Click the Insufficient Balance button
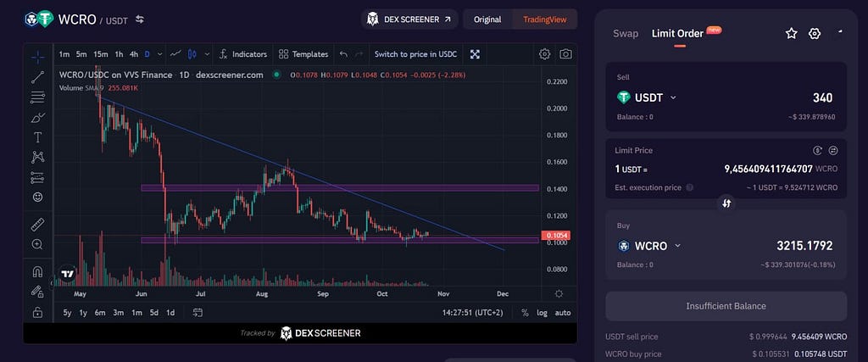 tap(726, 306)
